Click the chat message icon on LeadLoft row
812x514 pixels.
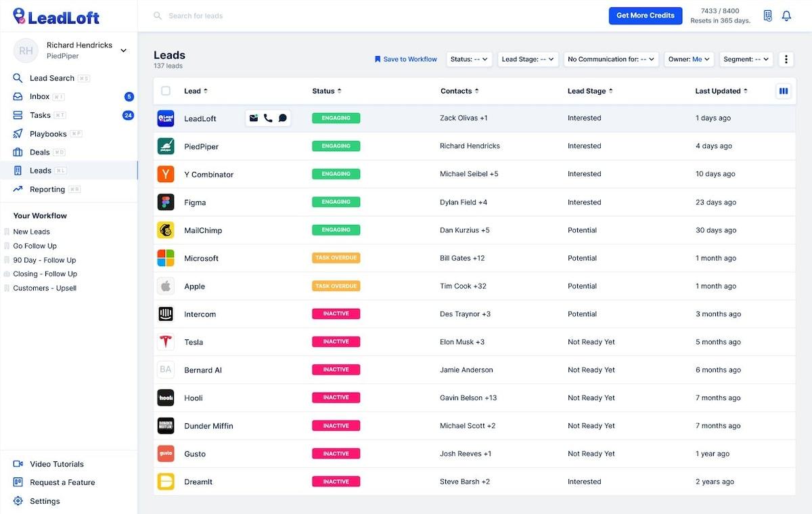click(283, 118)
